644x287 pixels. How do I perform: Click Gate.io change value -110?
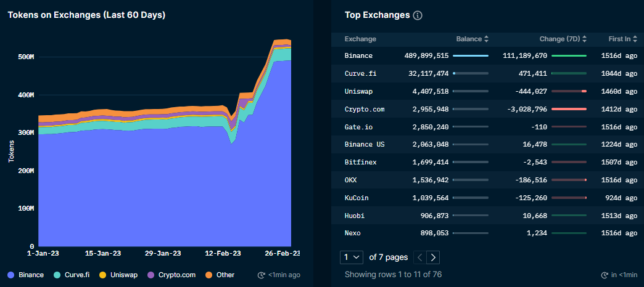tap(539, 127)
